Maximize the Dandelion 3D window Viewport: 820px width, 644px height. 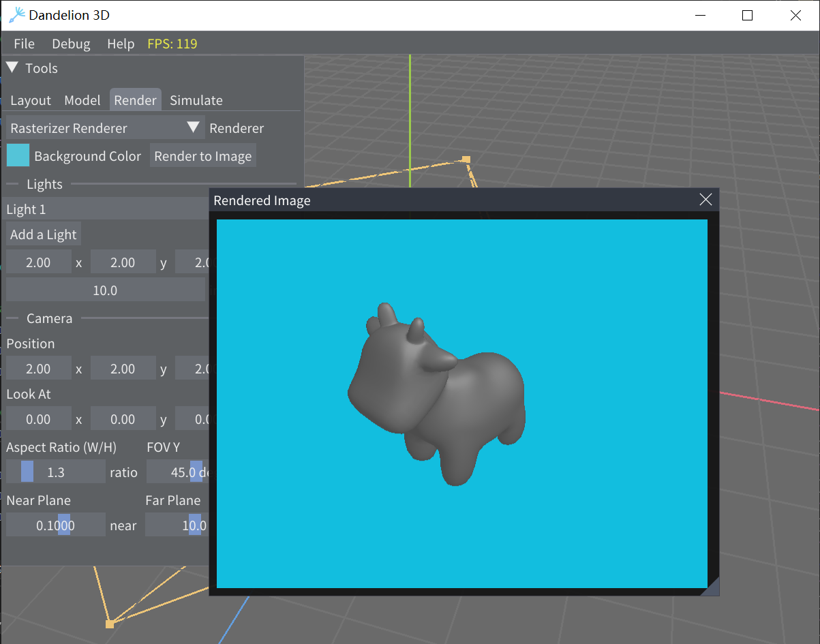point(747,15)
